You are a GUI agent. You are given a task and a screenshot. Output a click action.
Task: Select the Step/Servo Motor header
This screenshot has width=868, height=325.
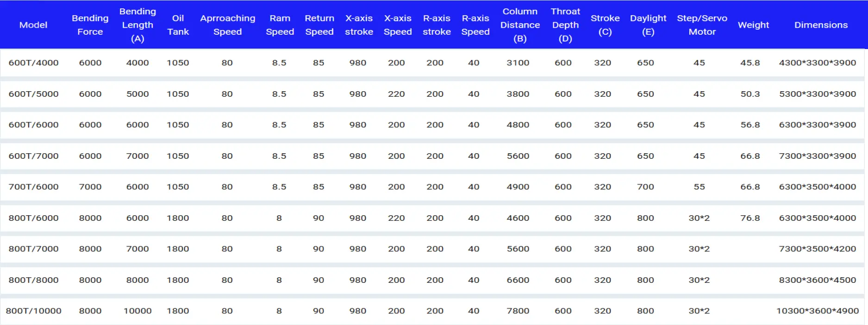click(702, 25)
